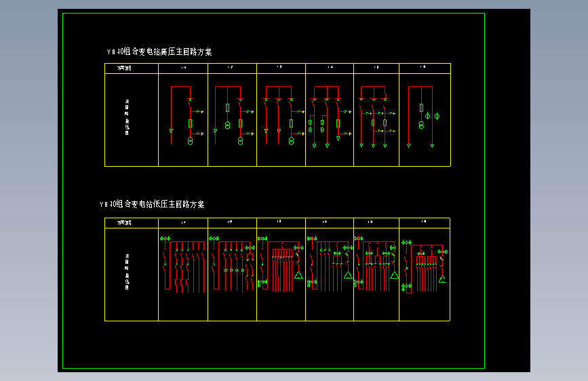The height and width of the screenshot is (381, 588).
Task: Click the transformer symbol below the first high-voltage scheme
Action: click(190, 141)
